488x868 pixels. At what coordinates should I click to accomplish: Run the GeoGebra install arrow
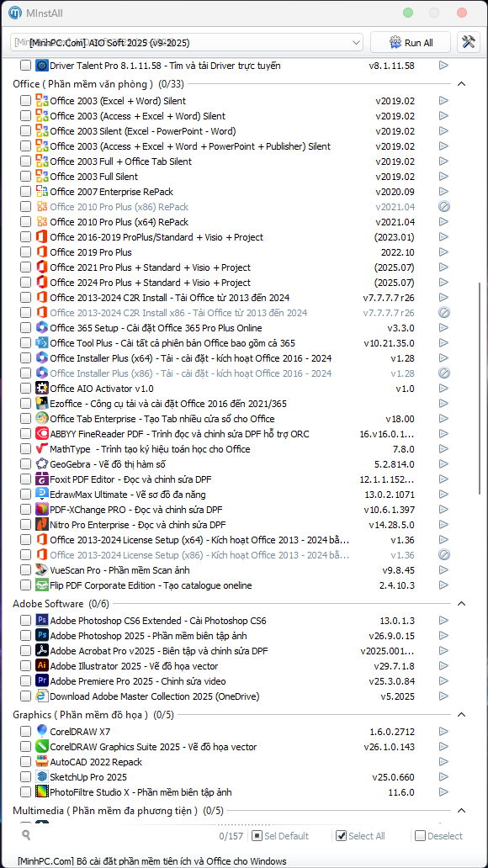coord(443,464)
